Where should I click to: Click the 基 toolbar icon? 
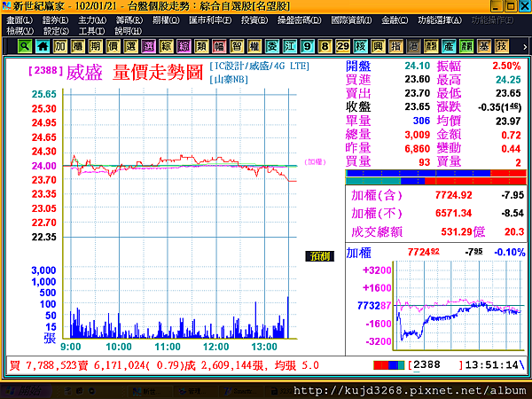[484, 46]
